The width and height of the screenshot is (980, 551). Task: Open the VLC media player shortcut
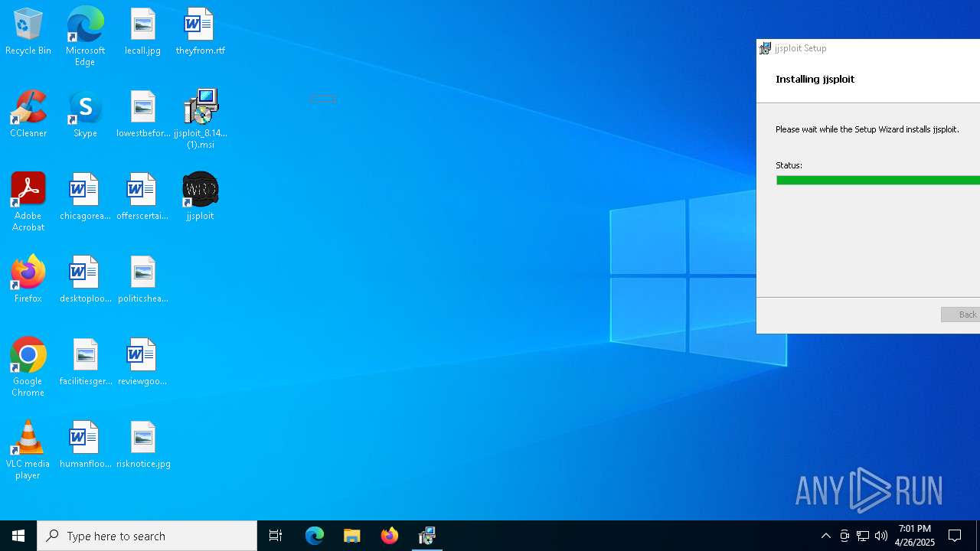pyautogui.click(x=28, y=450)
